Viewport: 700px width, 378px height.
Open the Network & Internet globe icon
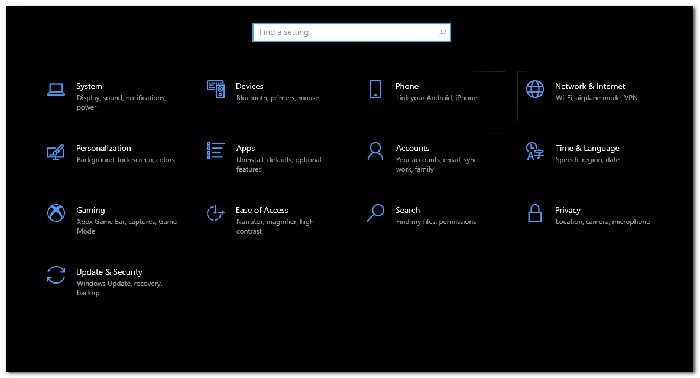tap(535, 89)
